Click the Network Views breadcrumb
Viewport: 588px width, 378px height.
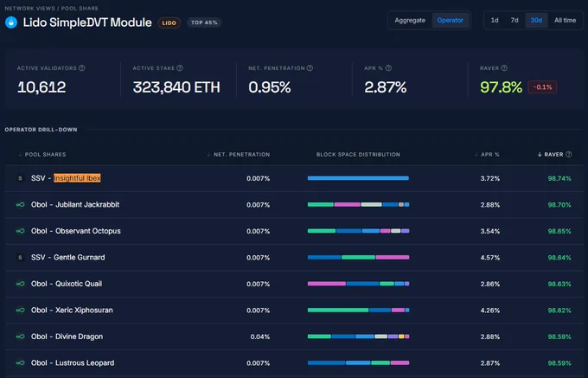29,8
